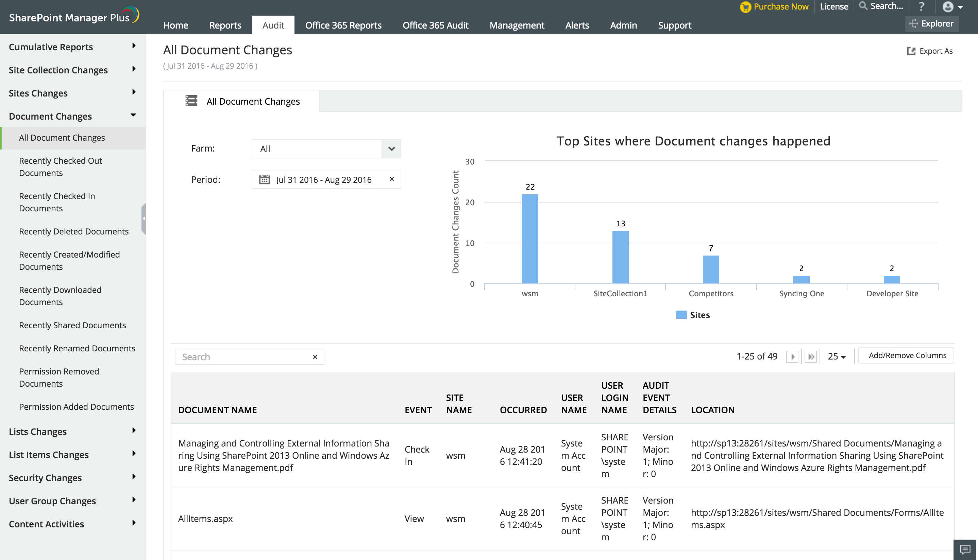Switch to Office 365 Audit tab

(x=435, y=25)
